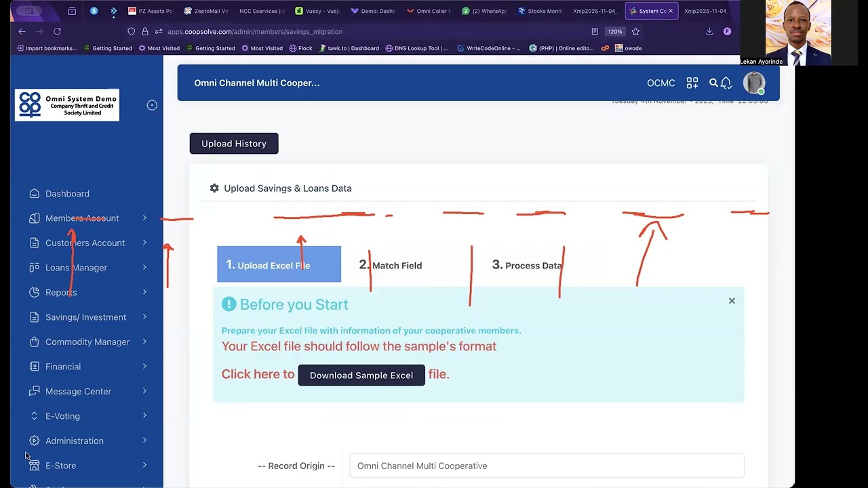
Task: Click the Members Account sidebar icon
Action: coord(34,218)
